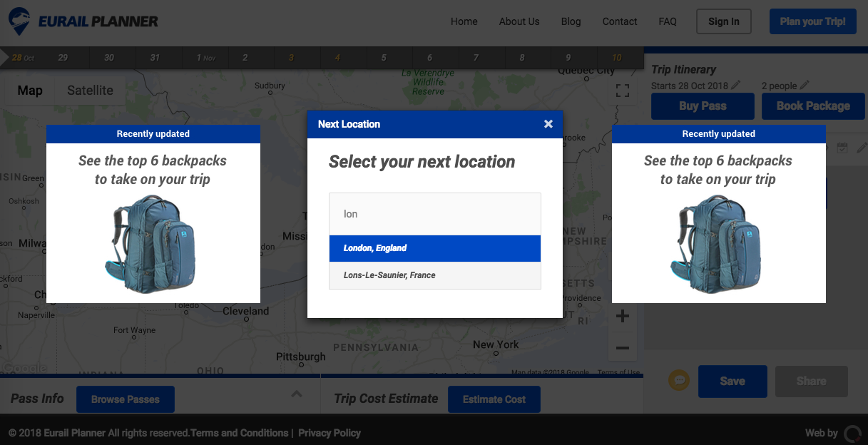Click the Share button
Viewport: 868px width, 445px height.
coord(811,382)
